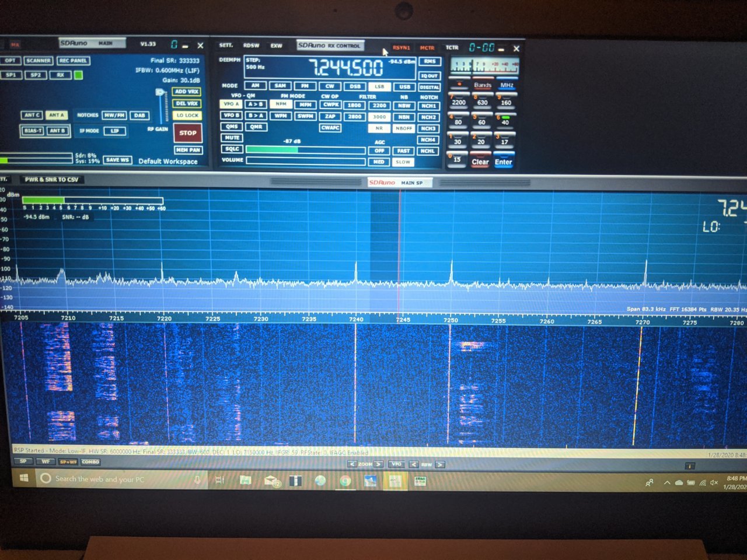Image resolution: width=747 pixels, height=560 pixels.
Task: Adjust the VOLUME slider
Action: pyautogui.click(x=306, y=161)
